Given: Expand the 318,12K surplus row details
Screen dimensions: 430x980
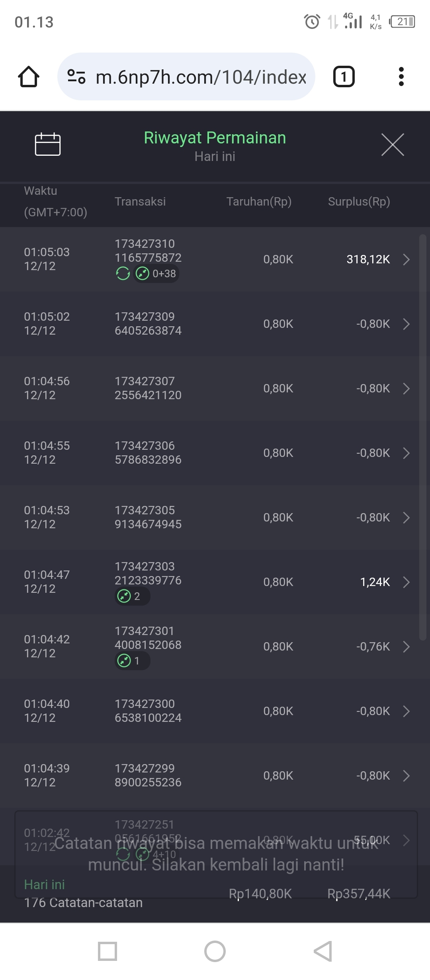Looking at the screenshot, I should pos(406,259).
